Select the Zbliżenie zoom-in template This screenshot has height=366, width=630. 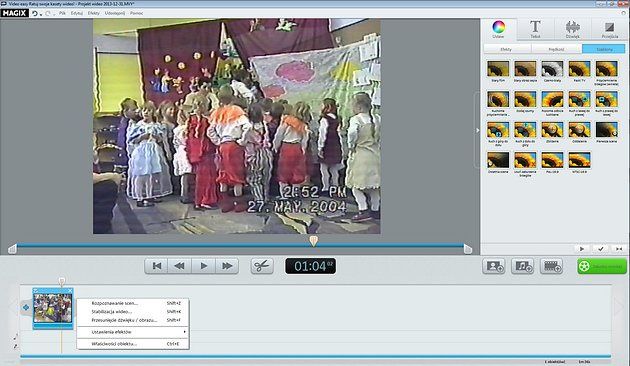pyautogui.click(x=552, y=130)
